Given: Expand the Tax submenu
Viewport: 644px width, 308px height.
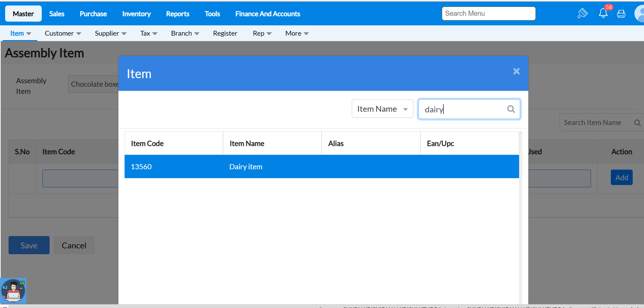Looking at the screenshot, I should coord(149,33).
